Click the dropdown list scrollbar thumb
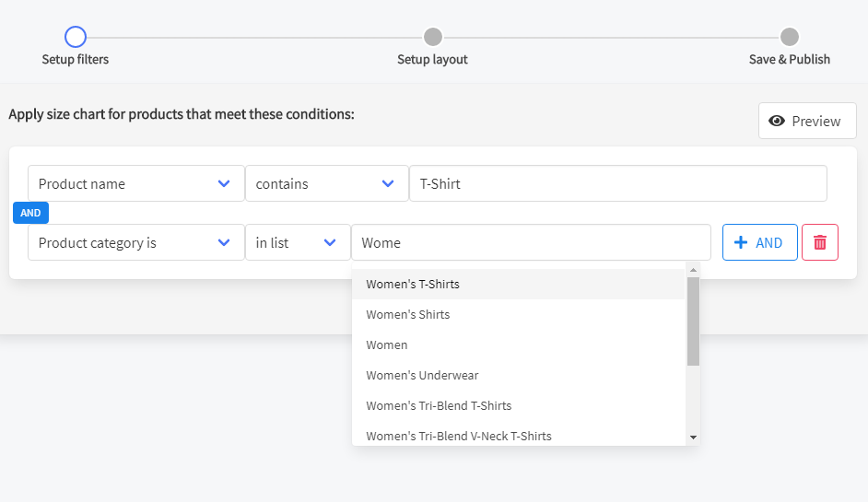The width and height of the screenshot is (868, 502). point(693,321)
